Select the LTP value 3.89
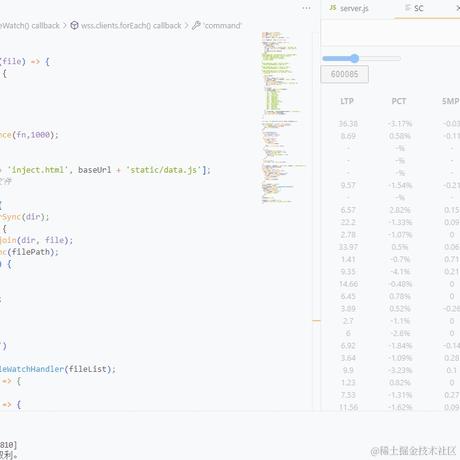Viewport: 460px width, 460px height. [x=348, y=309]
